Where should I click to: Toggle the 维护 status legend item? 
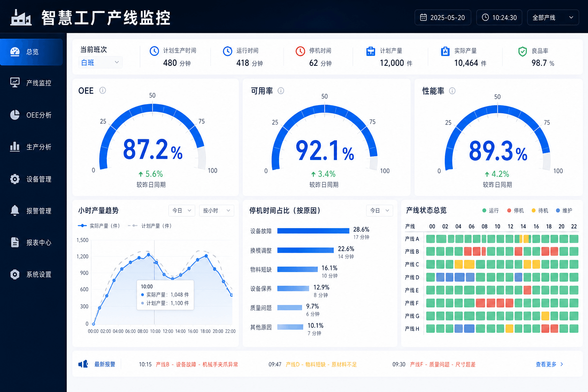click(x=564, y=211)
